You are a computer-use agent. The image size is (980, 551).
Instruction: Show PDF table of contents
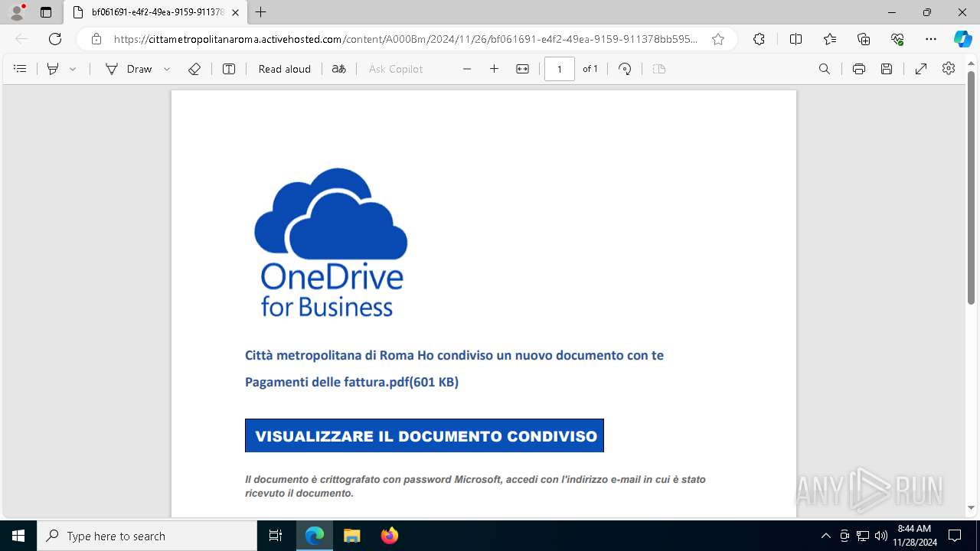(x=21, y=69)
